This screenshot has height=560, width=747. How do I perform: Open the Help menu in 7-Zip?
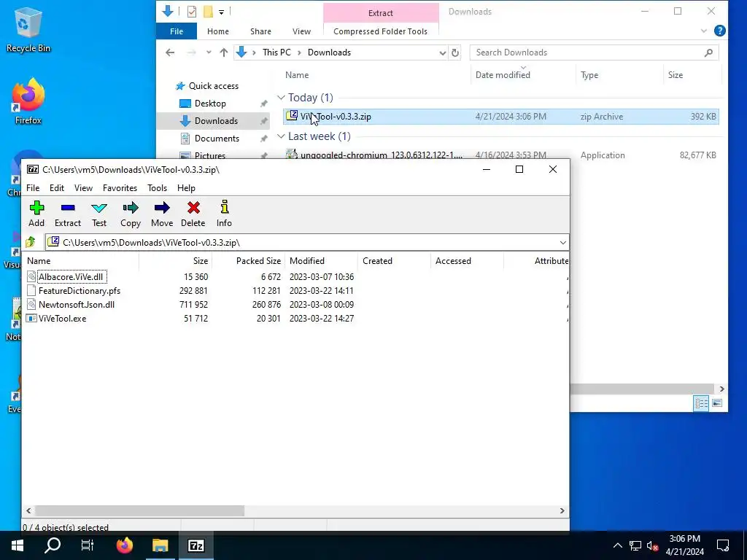(186, 188)
